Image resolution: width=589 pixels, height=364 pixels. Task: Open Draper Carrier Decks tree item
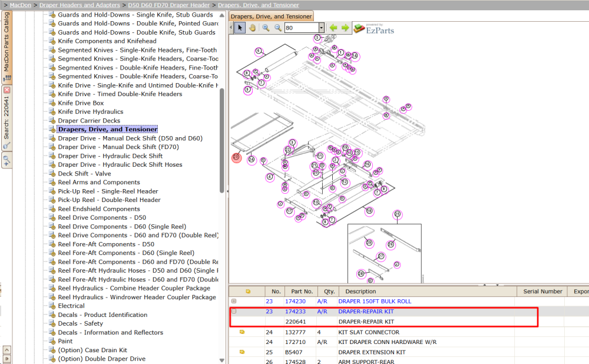pyautogui.click(x=89, y=121)
